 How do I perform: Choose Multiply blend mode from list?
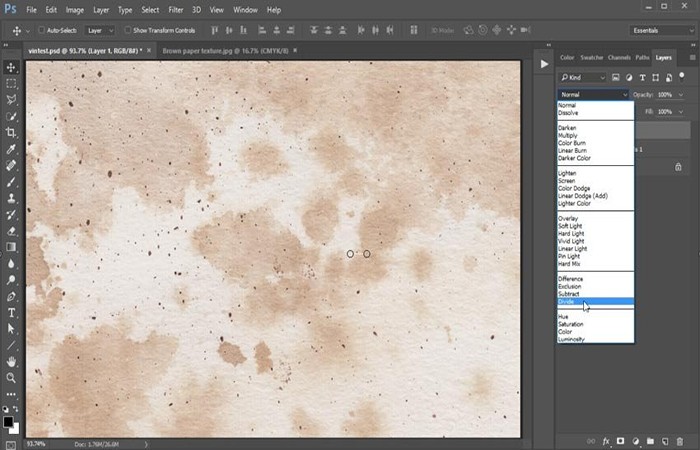(568, 135)
